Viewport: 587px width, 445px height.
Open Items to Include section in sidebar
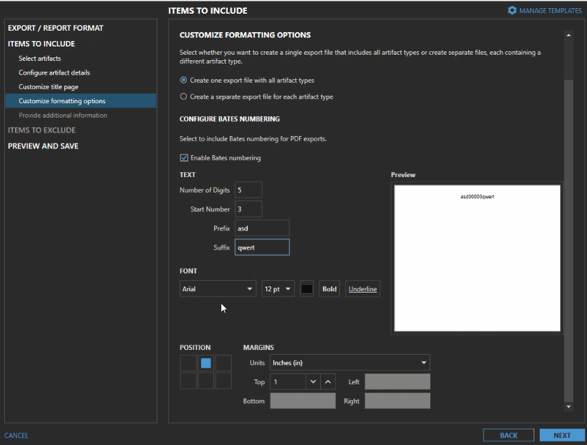point(41,44)
